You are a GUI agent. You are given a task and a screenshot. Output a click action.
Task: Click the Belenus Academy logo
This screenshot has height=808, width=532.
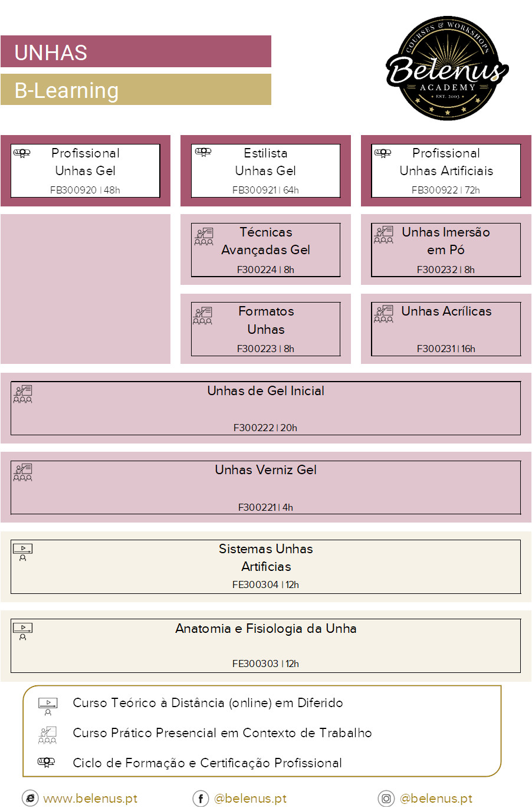click(x=447, y=68)
